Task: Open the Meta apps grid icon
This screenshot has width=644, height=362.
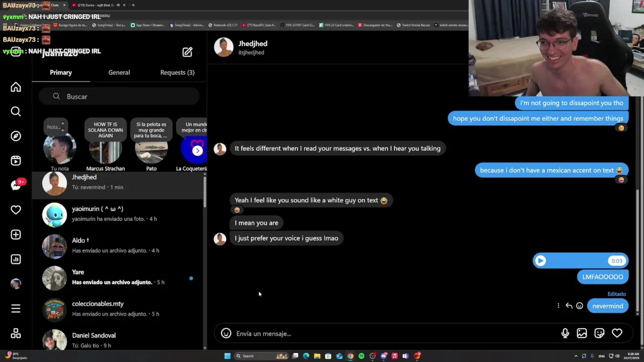Action: (16, 333)
